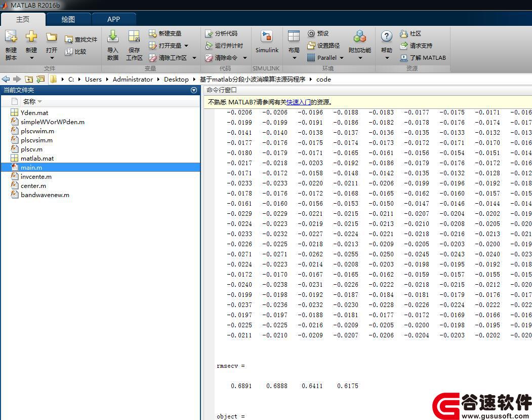Expand the Open Variable dropdown arrow
532x420 pixels.
(x=186, y=46)
